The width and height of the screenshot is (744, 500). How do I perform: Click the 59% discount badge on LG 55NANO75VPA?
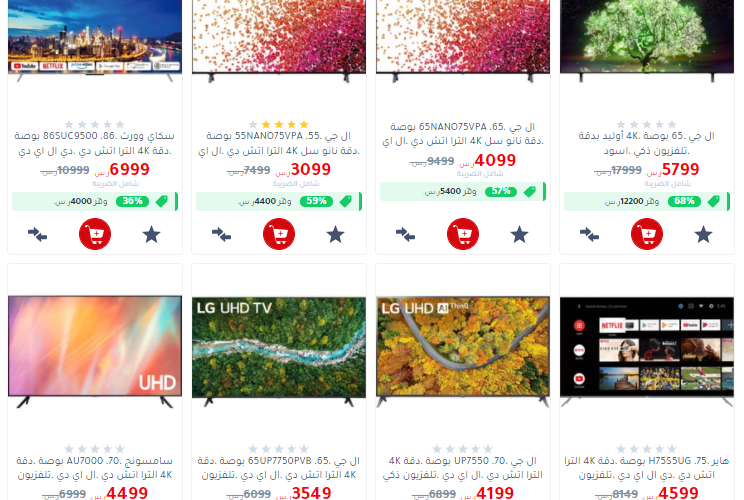316,201
